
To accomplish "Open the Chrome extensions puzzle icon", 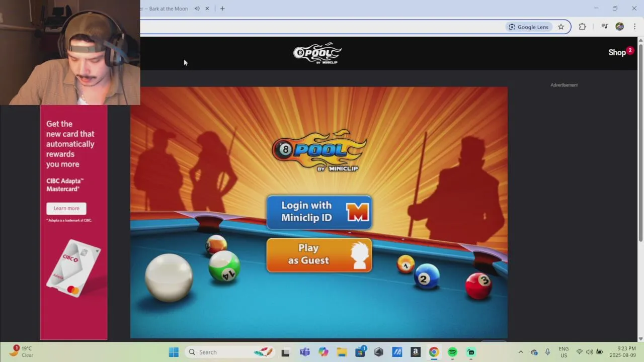I will 582,27.
